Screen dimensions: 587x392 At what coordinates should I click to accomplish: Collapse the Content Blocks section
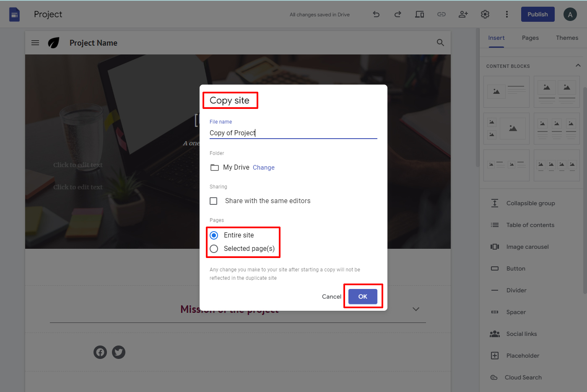[579, 65]
